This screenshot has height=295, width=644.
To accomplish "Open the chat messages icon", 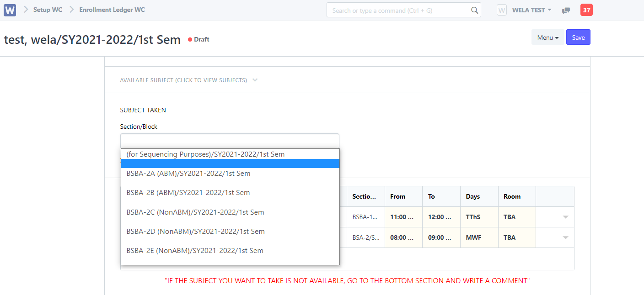I will point(566,10).
